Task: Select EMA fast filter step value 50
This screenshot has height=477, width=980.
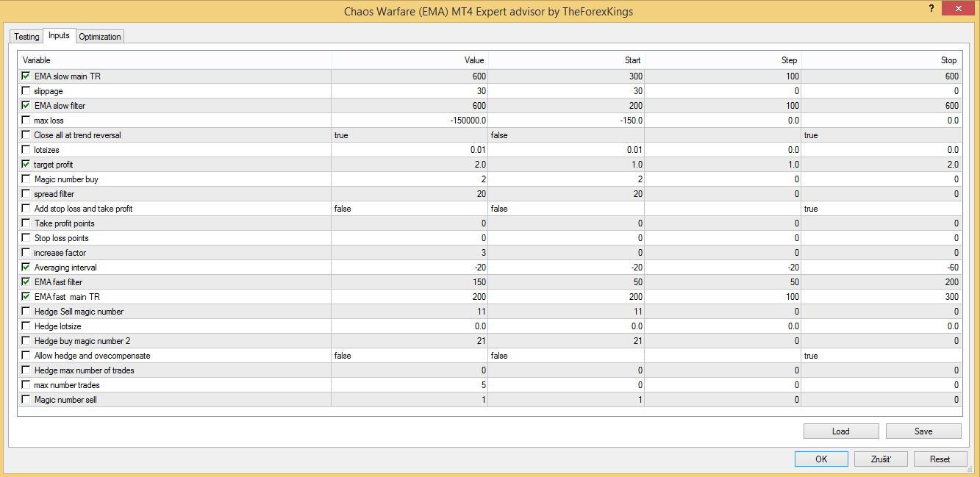Action: (723, 282)
